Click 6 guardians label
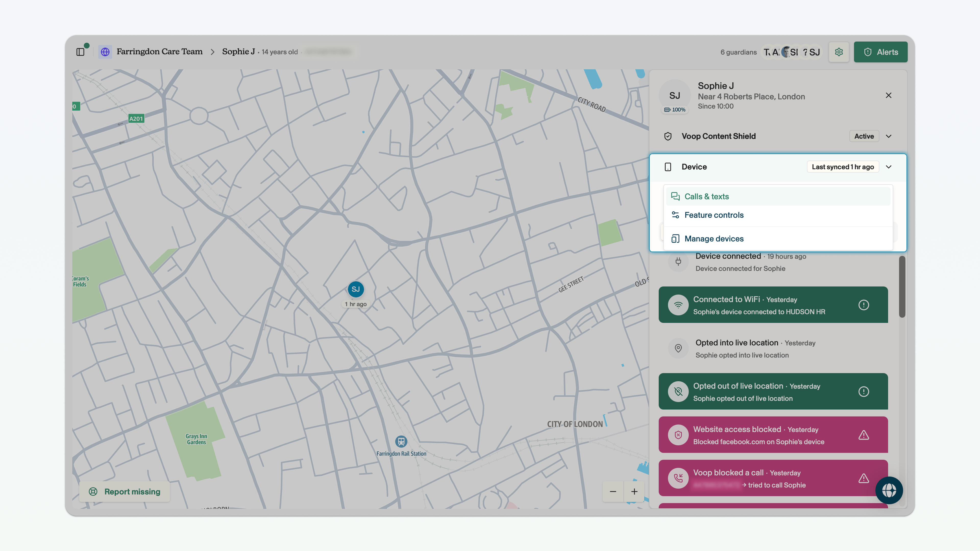 click(x=738, y=52)
